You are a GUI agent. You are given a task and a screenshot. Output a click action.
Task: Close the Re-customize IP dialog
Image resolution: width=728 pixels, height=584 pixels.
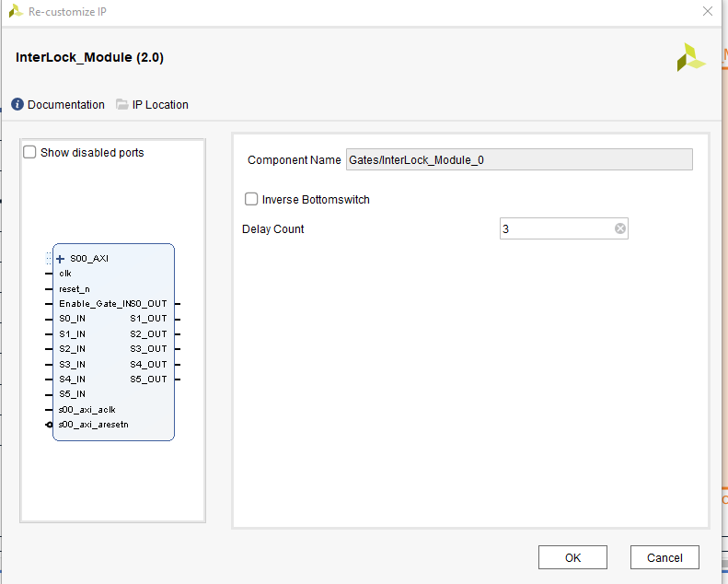[x=707, y=12]
